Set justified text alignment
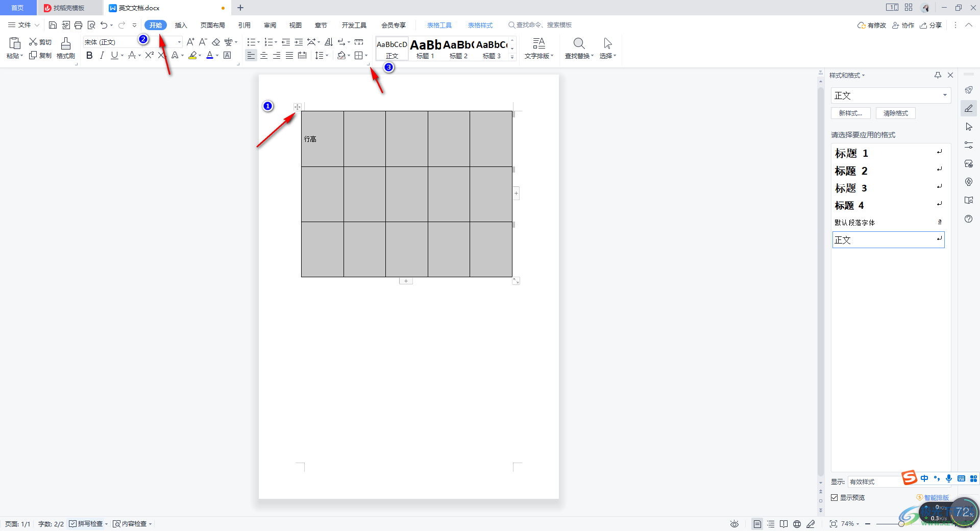This screenshot has height=531, width=980. coord(289,55)
